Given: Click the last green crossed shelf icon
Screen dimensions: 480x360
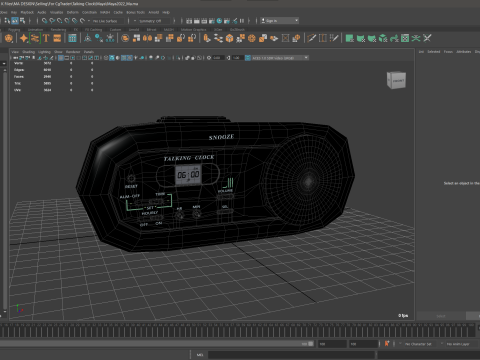Looking at the screenshot, I should coord(427,38).
